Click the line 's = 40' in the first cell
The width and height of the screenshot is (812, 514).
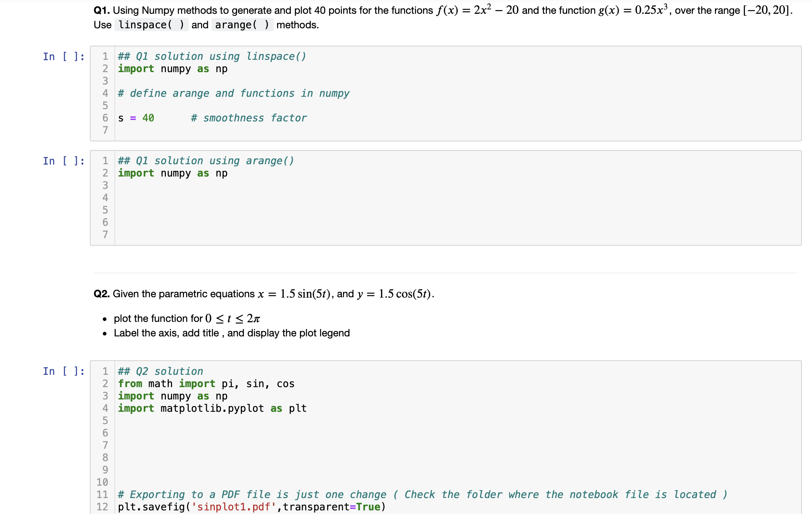(135, 118)
